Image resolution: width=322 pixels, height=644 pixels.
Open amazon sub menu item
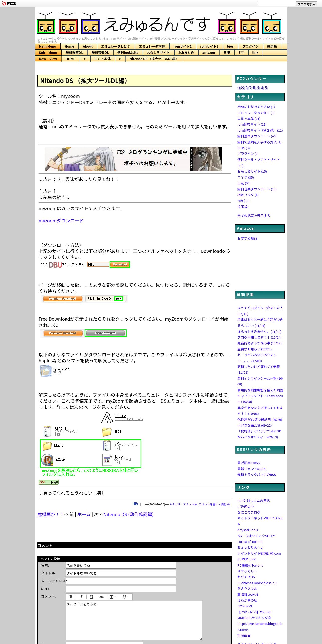coord(209,53)
